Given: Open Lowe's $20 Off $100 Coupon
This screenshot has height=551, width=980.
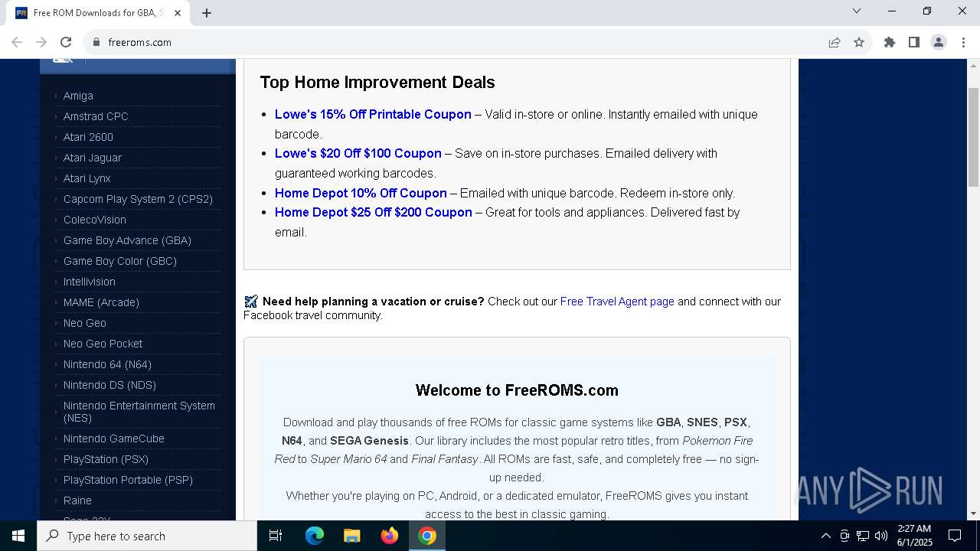Looking at the screenshot, I should pos(358,153).
